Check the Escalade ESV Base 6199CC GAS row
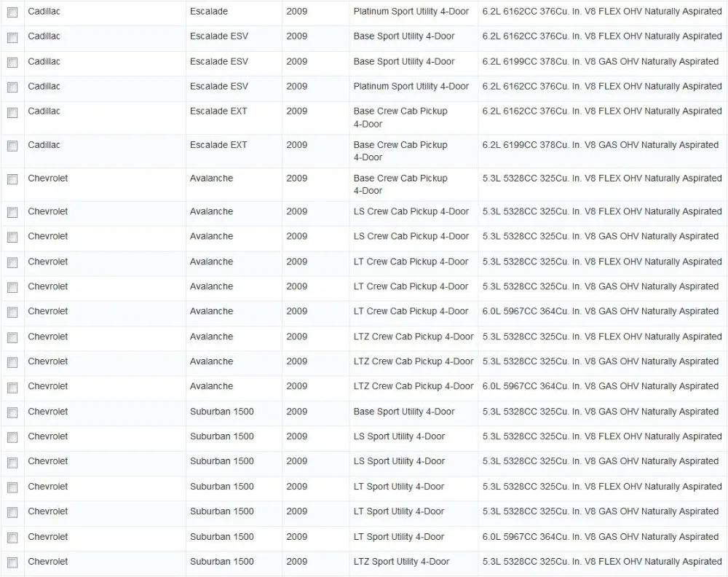 click(x=12, y=62)
